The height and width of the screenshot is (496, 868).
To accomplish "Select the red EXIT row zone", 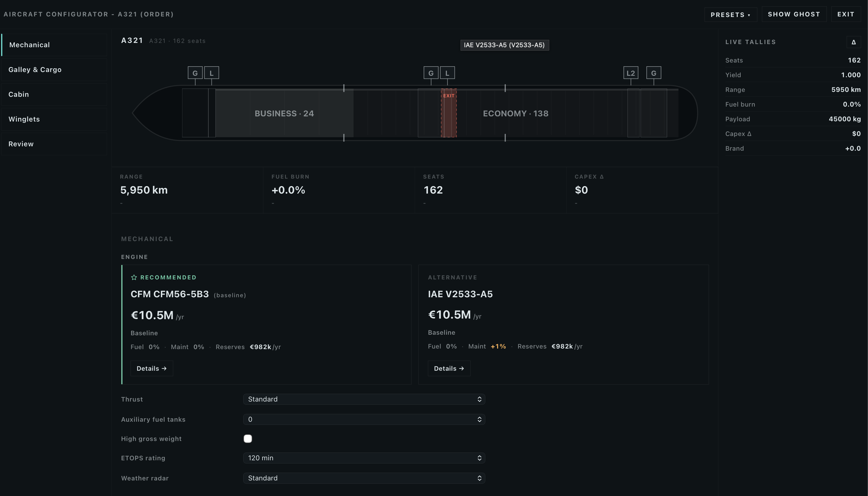I will 448,113.
